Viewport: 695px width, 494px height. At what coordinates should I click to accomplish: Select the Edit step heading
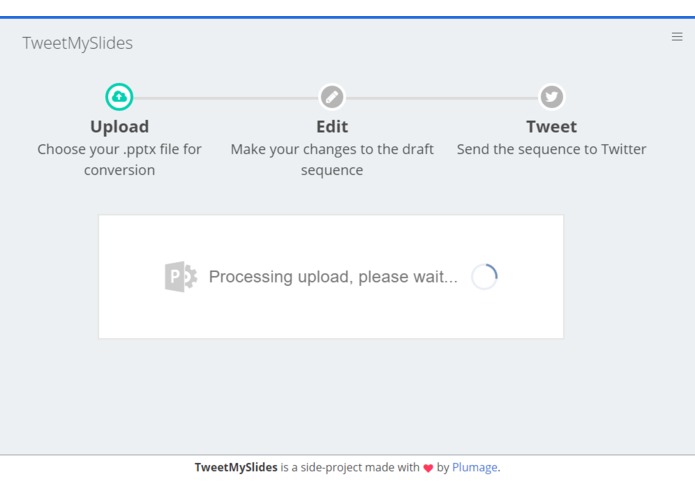332,127
